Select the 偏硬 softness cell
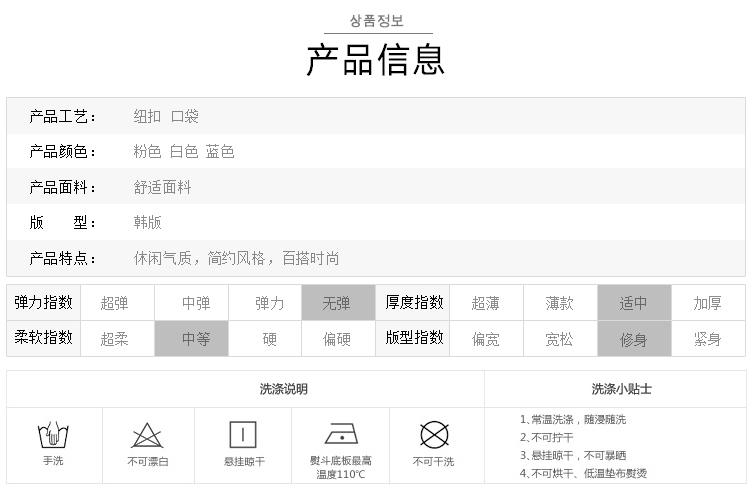750x500 pixels. pyautogui.click(x=338, y=339)
